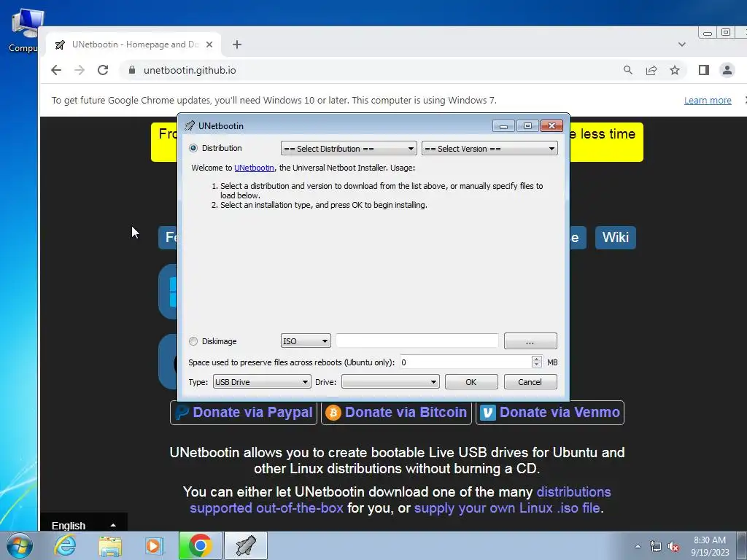The width and height of the screenshot is (747, 560).
Task: Increase persistence space with up arrow
Action: 536,359
